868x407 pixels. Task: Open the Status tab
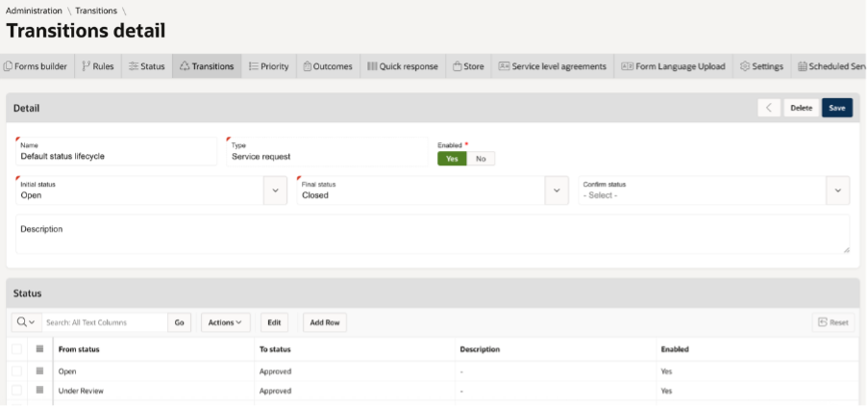tap(147, 65)
